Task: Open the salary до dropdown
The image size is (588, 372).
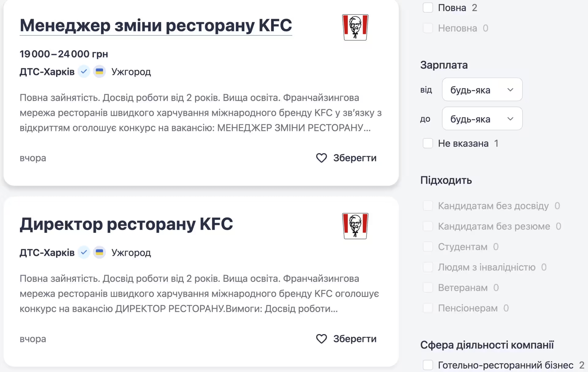Action: 482,119
